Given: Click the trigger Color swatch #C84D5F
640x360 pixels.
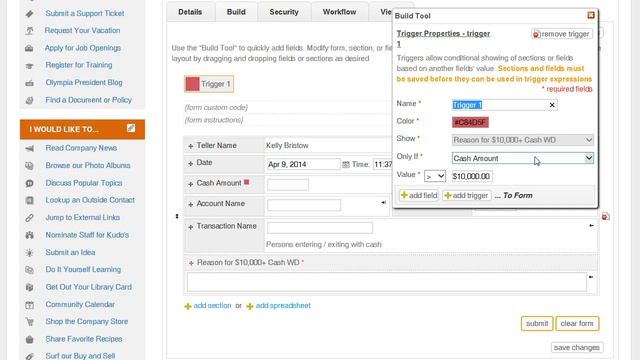Looking at the screenshot, I should pyautogui.click(x=470, y=122).
